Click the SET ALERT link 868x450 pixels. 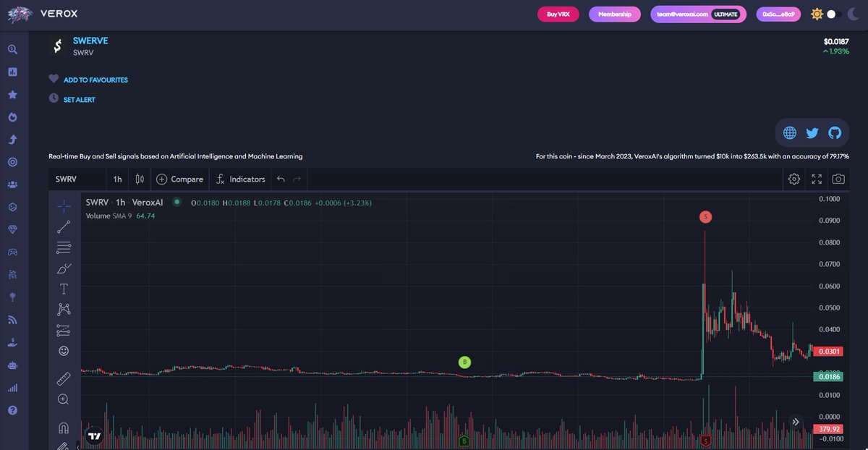(80, 100)
